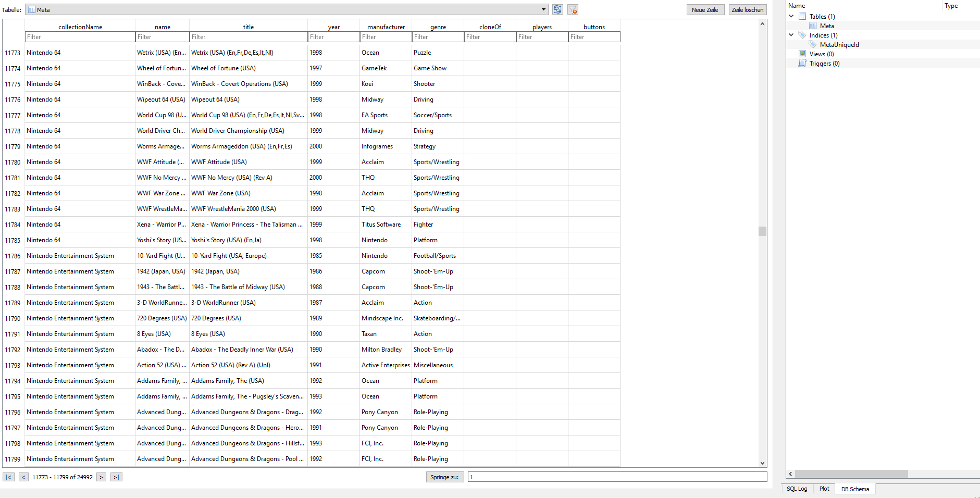Click the manufacturer cell 'Titus Software'
Screen dimensions: 980x498
tap(386, 225)
